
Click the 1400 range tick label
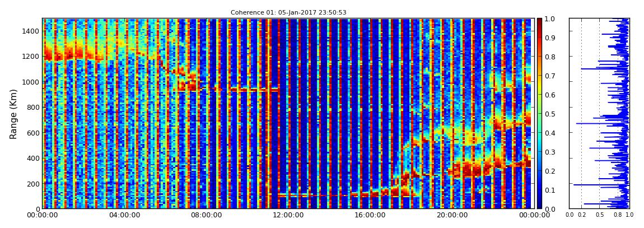coord(31,31)
